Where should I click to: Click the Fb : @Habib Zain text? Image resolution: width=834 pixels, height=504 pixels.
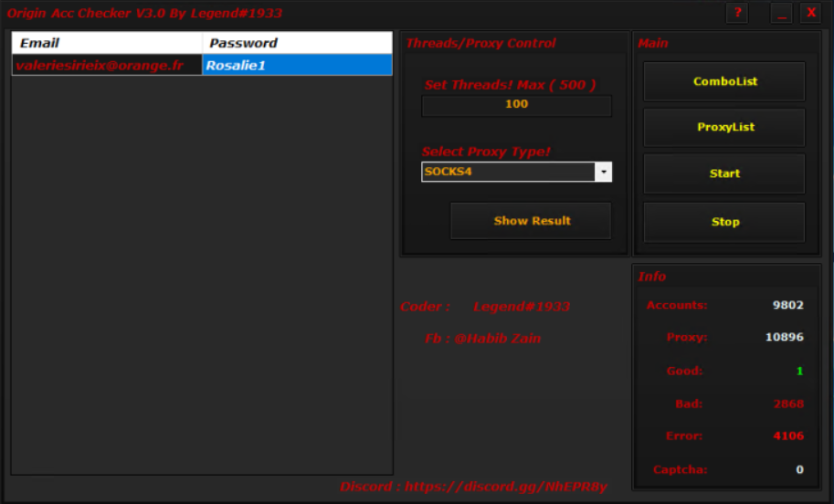click(x=482, y=338)
